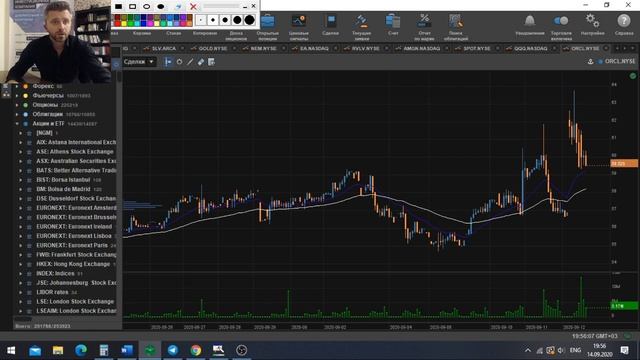Pick the bright red color swatch
Screen dimensions: 640x360
[x=118, y=23]
